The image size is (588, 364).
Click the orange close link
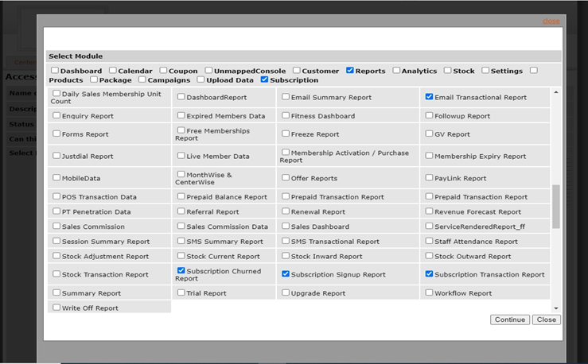coord(551,21)
